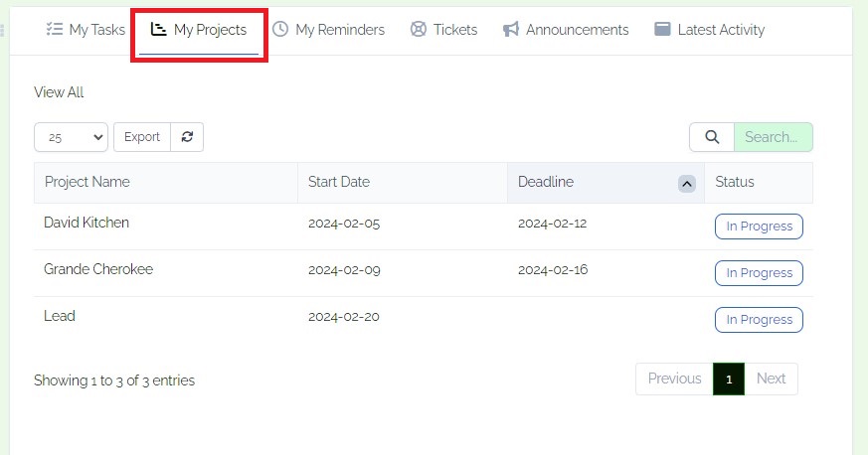Click the My Reminders clock icon

coord(280,29)
